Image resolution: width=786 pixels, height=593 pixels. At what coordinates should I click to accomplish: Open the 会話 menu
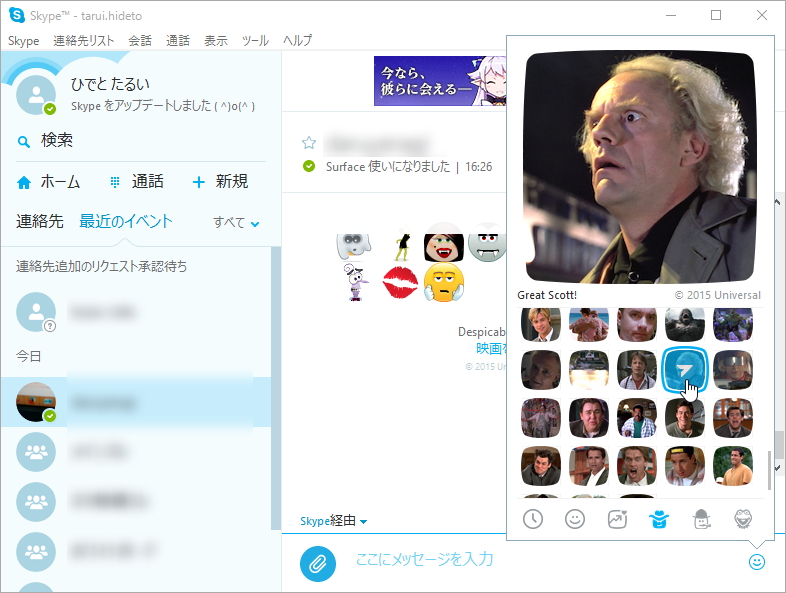click(140, 41)
